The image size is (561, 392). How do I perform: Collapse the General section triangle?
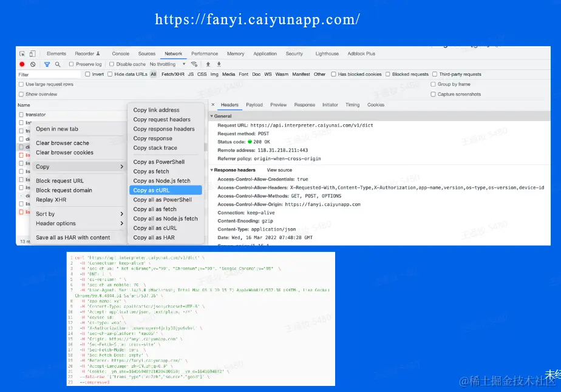(212, 116)
